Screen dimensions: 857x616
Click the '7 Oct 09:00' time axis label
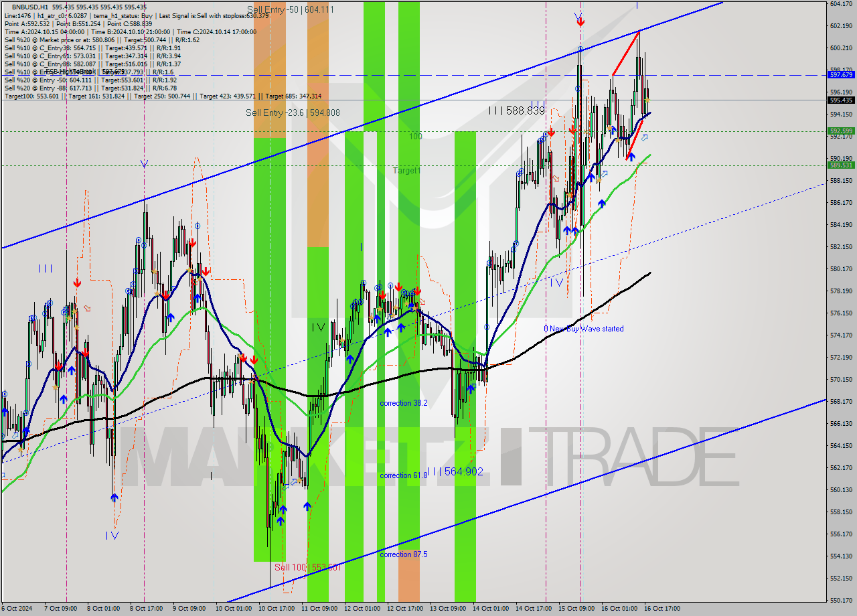click(x=60, y=609)
